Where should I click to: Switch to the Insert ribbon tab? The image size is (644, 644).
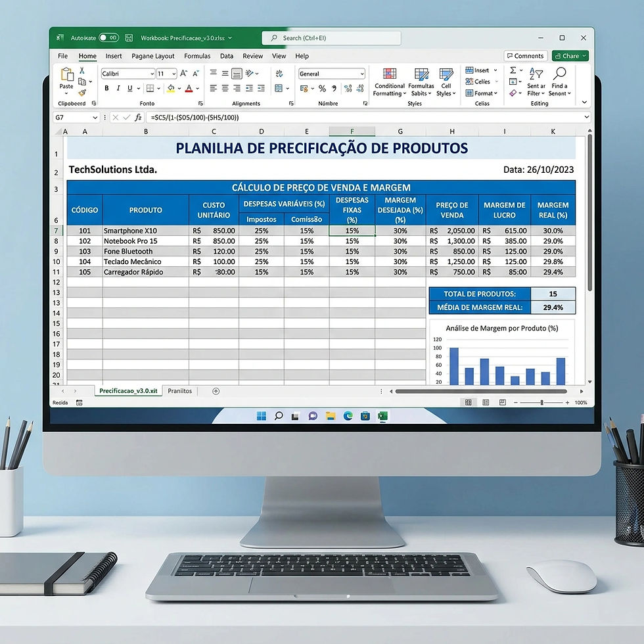(113, 56)
